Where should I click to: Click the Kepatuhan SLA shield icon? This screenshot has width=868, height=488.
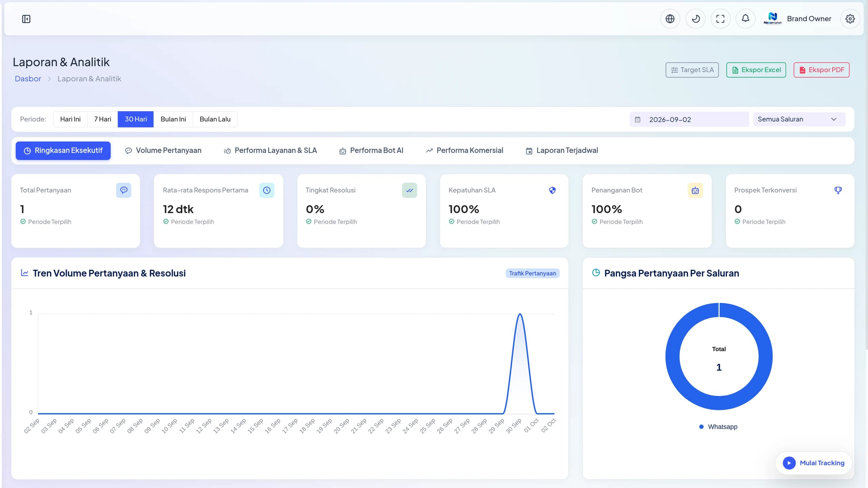[x=552, y=190]
